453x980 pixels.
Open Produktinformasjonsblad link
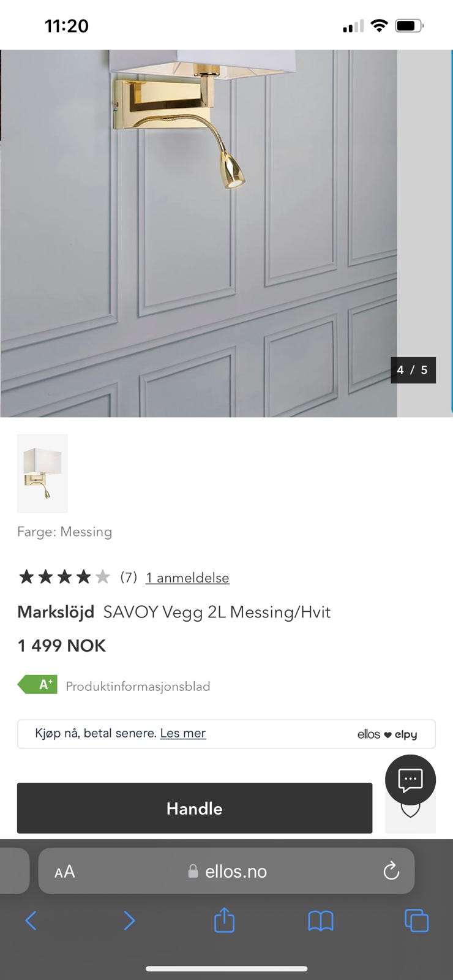[138, 686]
